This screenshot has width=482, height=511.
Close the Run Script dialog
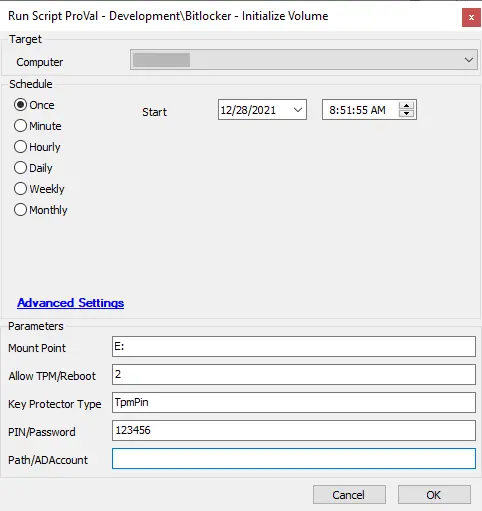[x=471, y=17]
